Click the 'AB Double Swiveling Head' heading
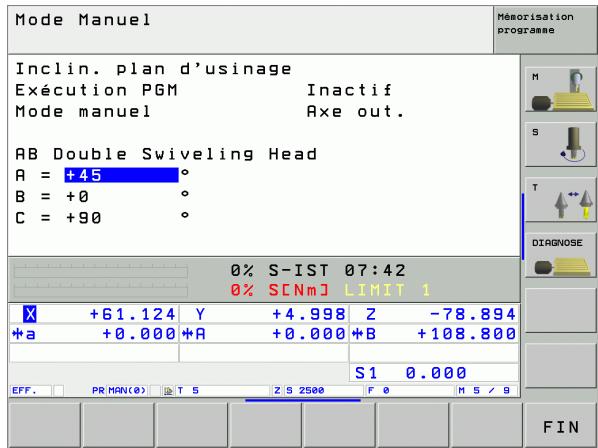 [166, 154]
